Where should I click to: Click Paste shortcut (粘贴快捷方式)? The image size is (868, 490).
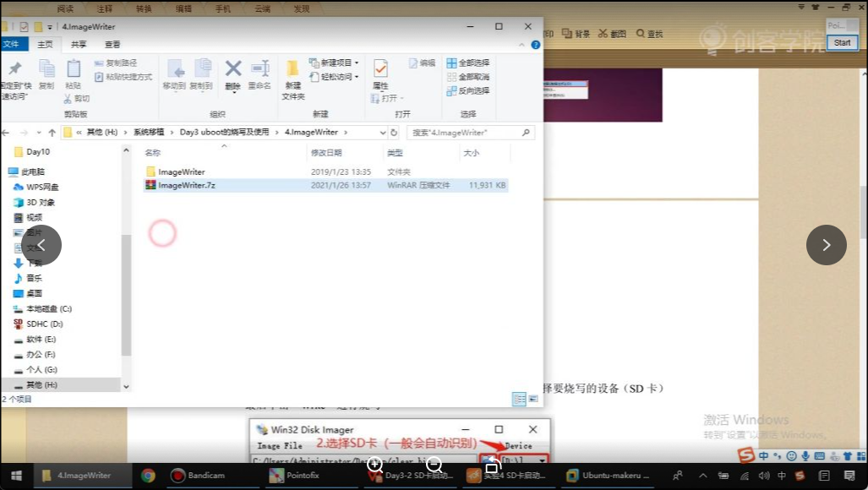pyautogui.click(x=123, y=77)
